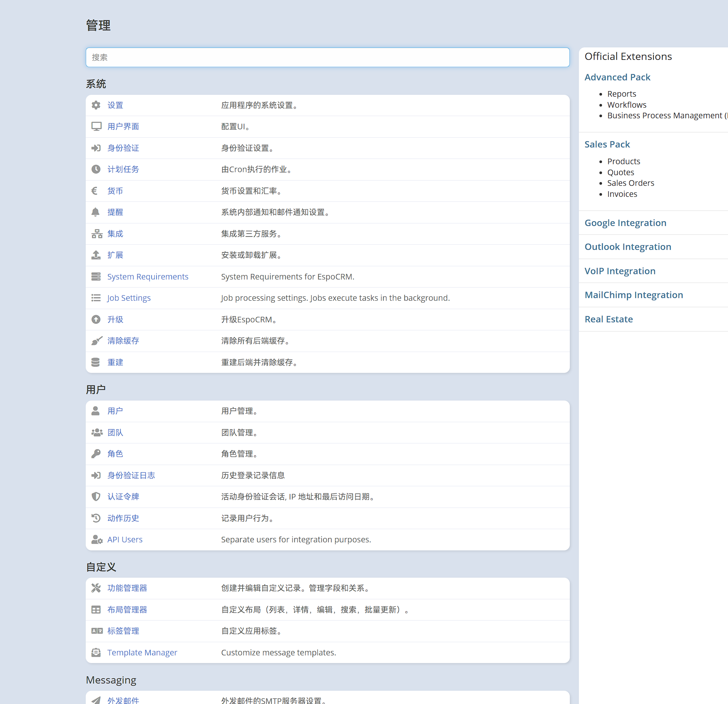Open MailChimp Integration link
Viewport: 728px width, 704px height.
634,295
